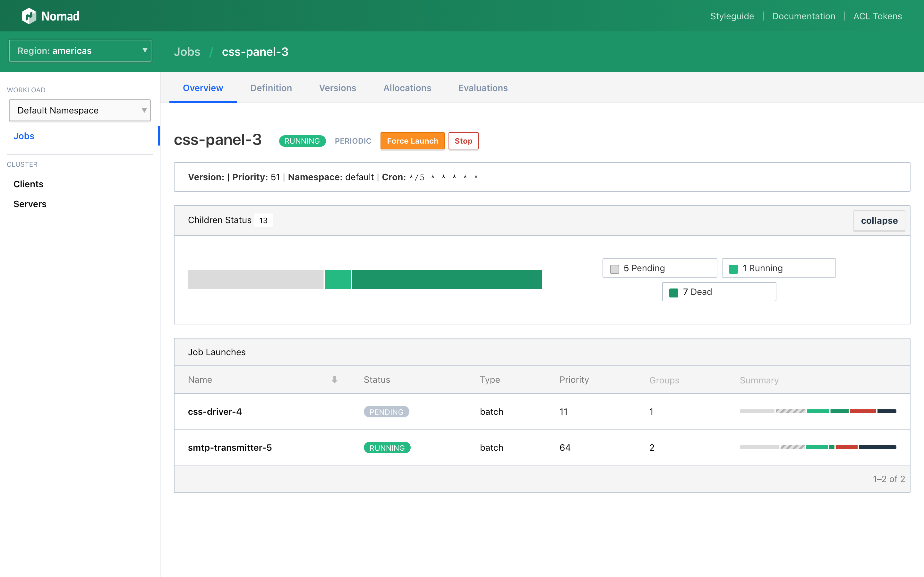The image size is (924, 577).
Task: Click the red Stop button
Action: coord(463,141)
